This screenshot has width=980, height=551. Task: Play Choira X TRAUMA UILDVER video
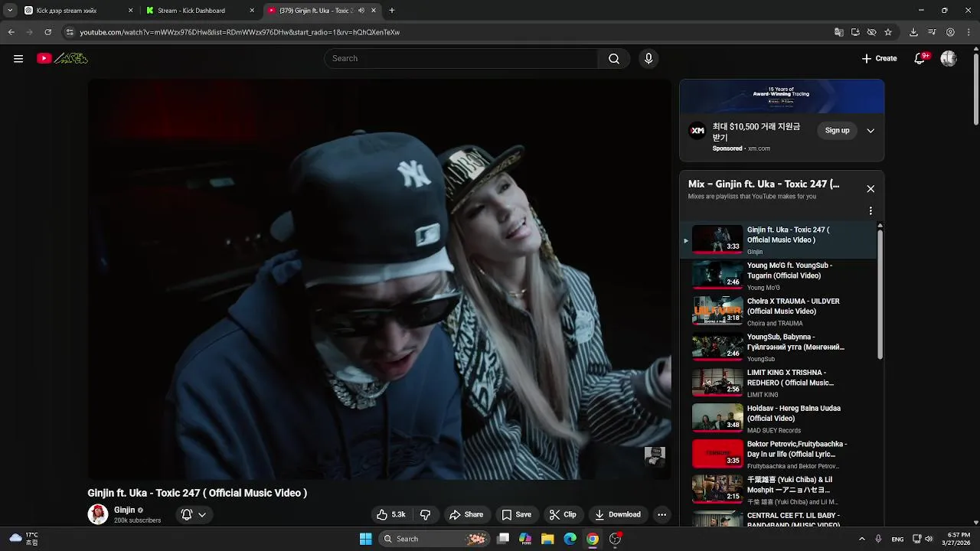(x=778, y=312)
